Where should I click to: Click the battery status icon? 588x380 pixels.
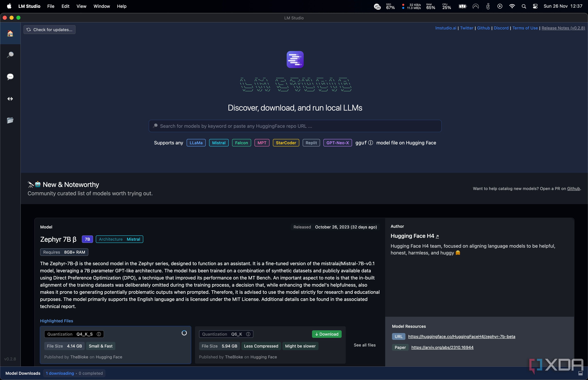[463, 6]
